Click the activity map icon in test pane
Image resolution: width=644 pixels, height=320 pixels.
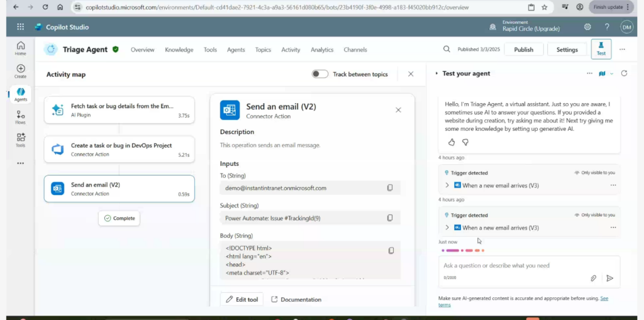[602, 73]
